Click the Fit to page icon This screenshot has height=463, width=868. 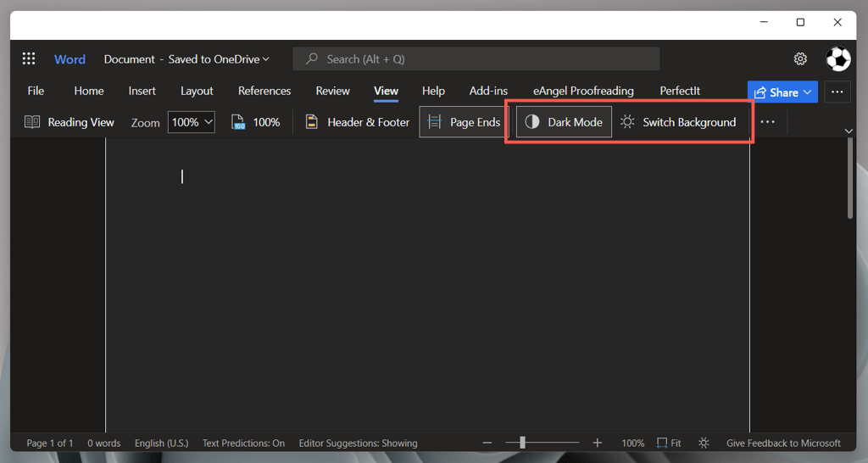662,443
